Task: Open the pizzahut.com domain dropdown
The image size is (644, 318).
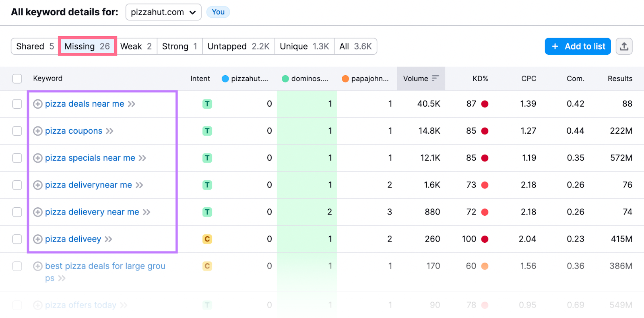Action: click(x=163, y=12)
